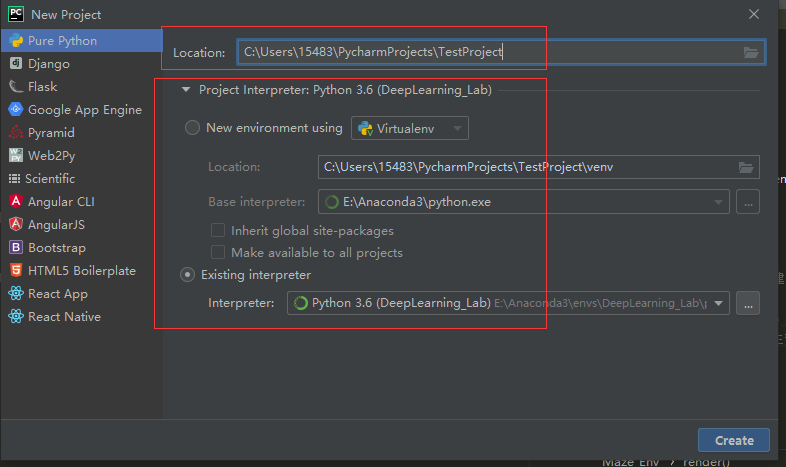The width and height of the screenshot is (786, 467).
Task: Click ellipsis button next to Base interpreter
Action: click(x=748, y=202)
